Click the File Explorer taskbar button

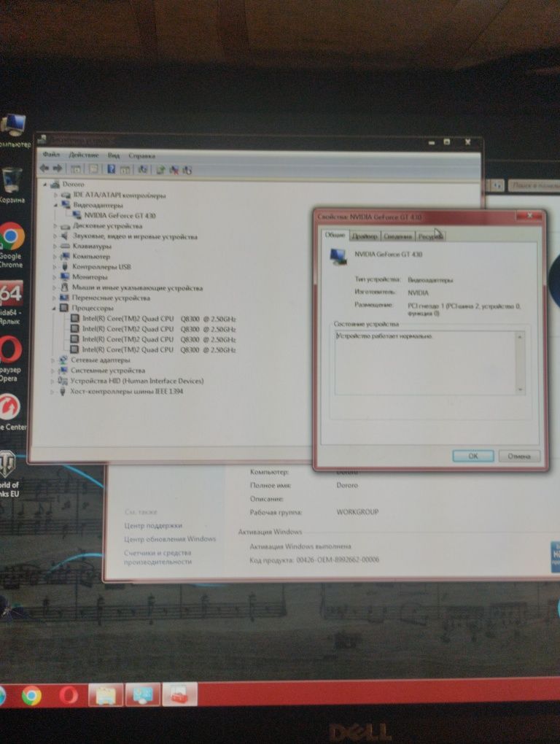point(106,695)
